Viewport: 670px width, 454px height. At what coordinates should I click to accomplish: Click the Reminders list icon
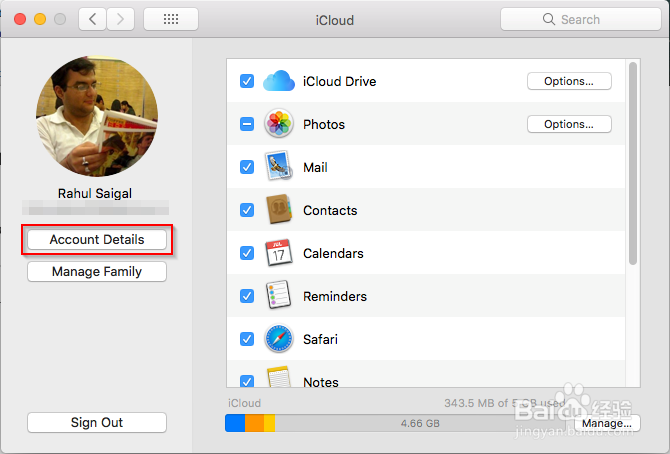pyautogui.click(x=279, y=295)
